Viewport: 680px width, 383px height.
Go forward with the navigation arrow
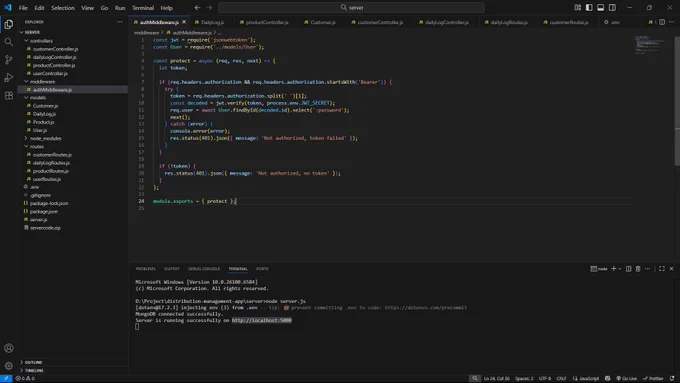(x=209, y=7)
